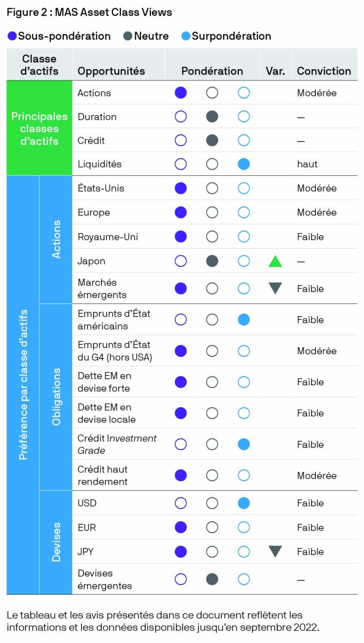Image resolution: width=364 pixels, height=643 pixels.
Task: Select the overweight circle in USD row
Action: 244,503
